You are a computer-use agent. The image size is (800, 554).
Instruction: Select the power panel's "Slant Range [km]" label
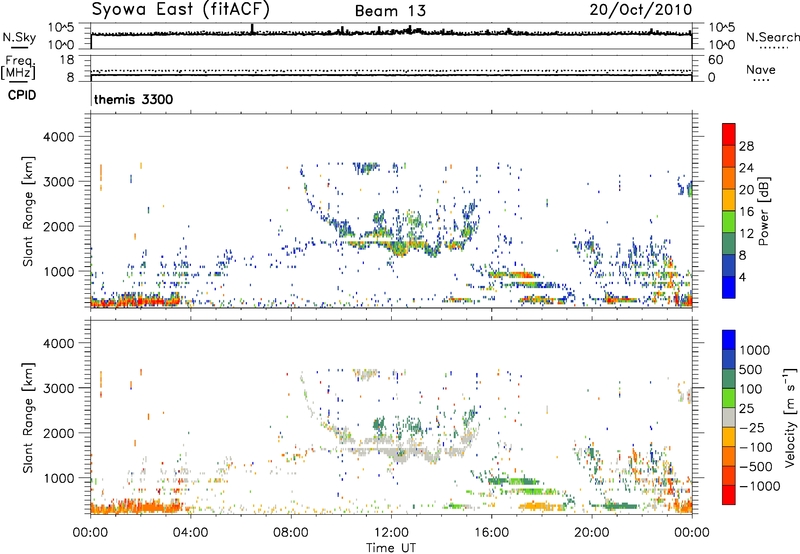click(x=28, y=211)
